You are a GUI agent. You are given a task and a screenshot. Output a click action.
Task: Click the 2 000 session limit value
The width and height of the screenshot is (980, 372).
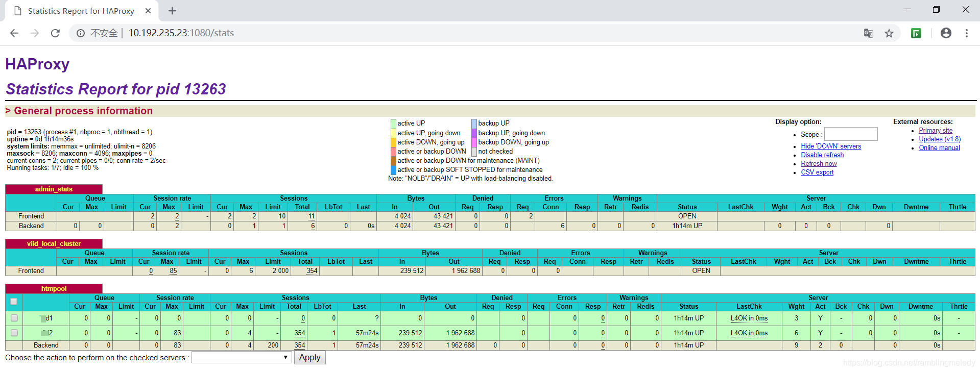point(280,271)
